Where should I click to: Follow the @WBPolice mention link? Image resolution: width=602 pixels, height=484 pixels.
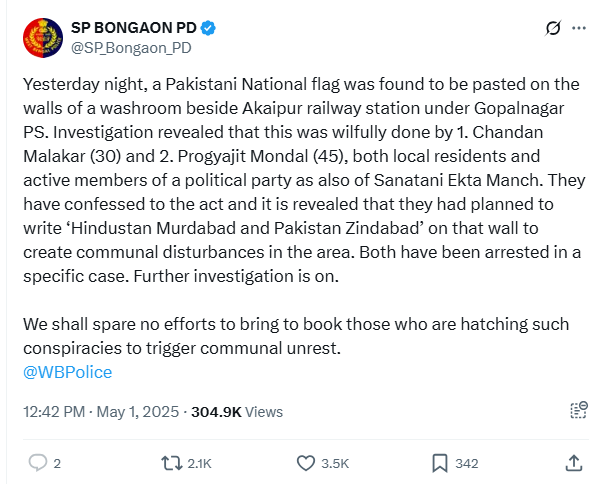[x=68, y=372]
